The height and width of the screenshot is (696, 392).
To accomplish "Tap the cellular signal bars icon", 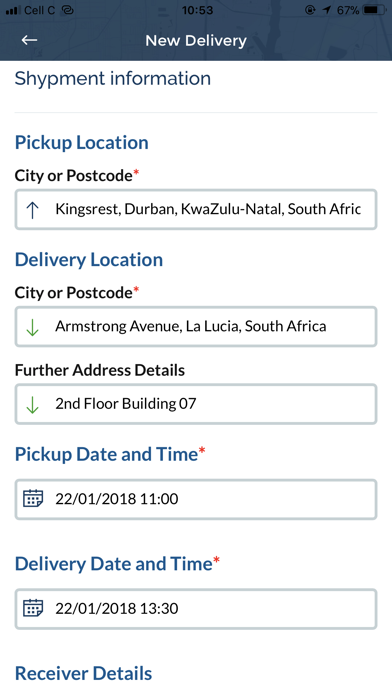I will point(13,10).
